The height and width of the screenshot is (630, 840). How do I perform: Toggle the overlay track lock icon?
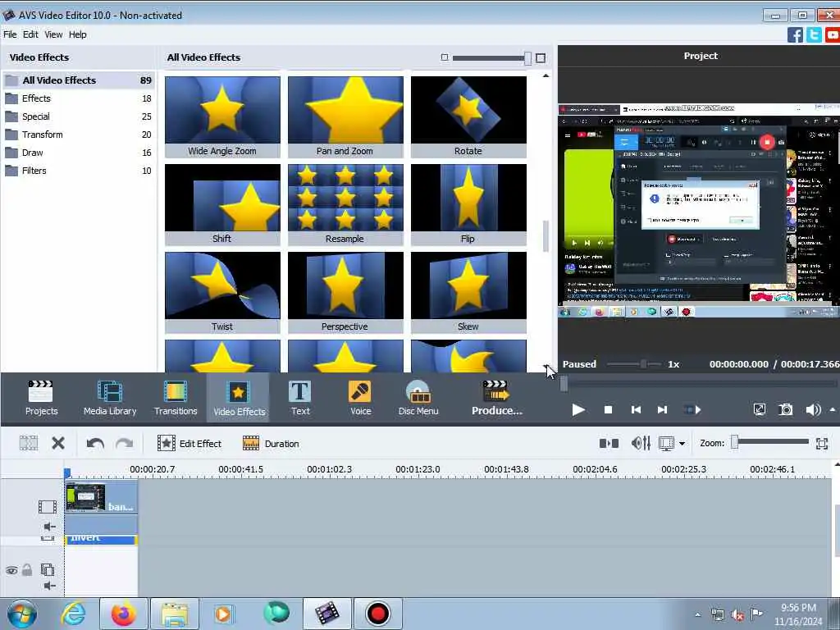(x=27, y=569)
